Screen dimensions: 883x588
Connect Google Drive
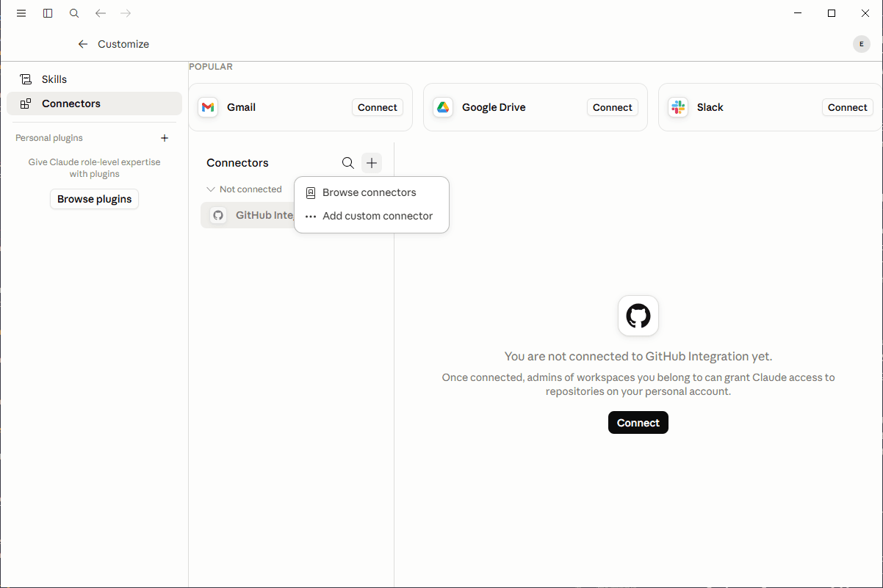pos(613,107)
